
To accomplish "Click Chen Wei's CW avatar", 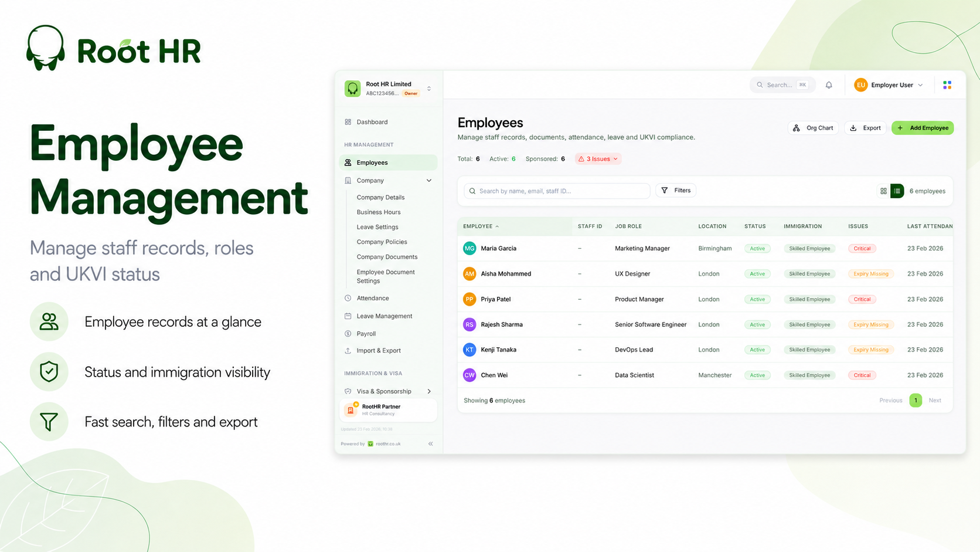I will (469, 375).
